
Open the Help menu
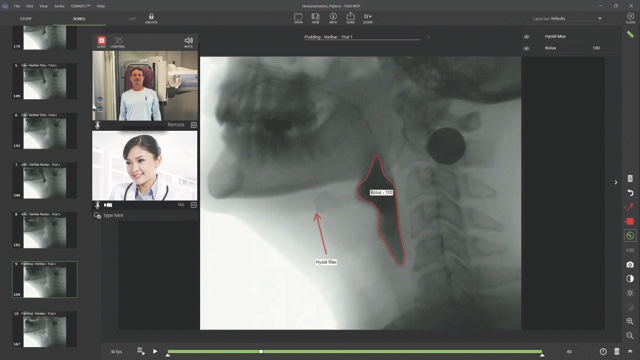(x=101, y=6)
